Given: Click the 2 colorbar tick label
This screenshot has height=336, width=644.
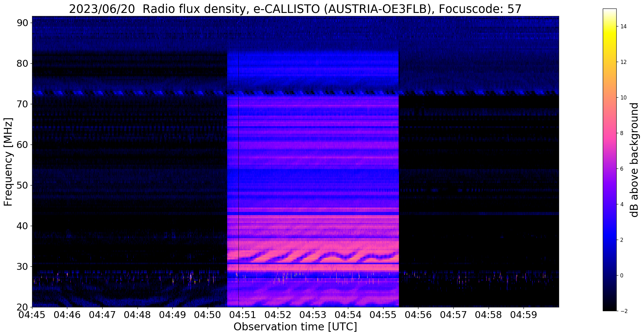Looking at the screenshot, I should pyautogui.click(x=621, y=240).
